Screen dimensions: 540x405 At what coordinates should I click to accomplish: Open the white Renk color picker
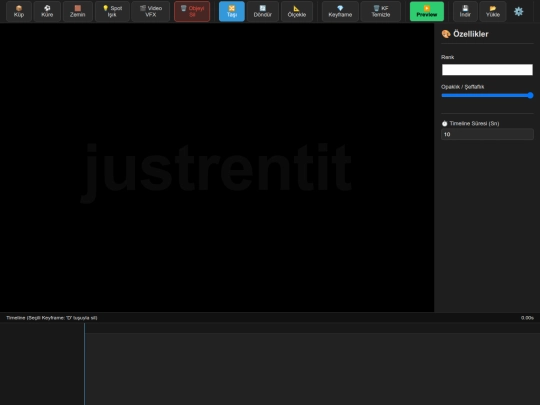coord(487,70)
